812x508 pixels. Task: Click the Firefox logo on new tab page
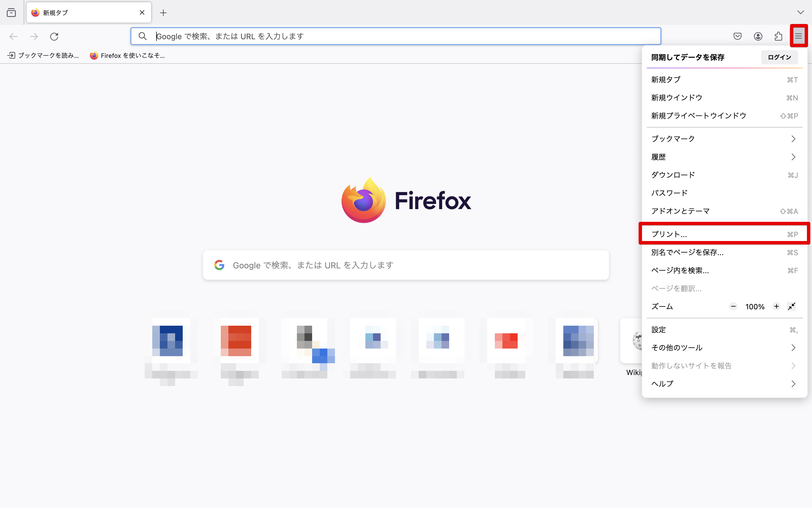pos(406,200)
